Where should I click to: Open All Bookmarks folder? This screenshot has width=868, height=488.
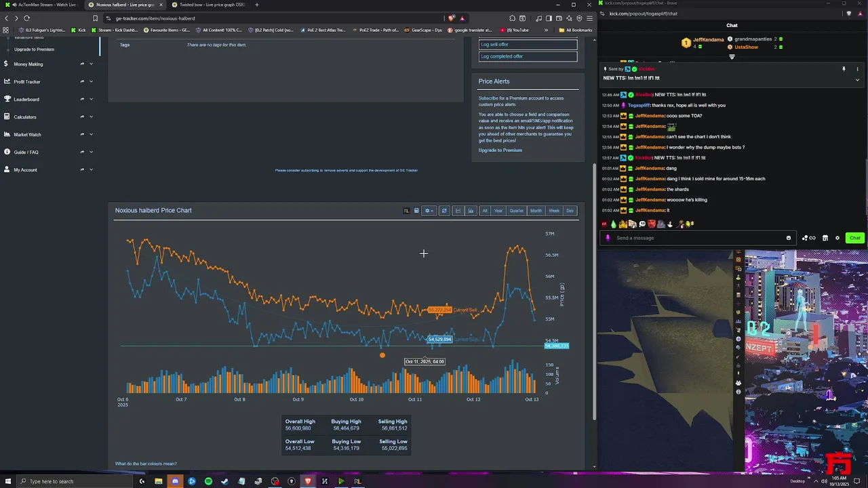pyautogui.click(x=575, y=30)
